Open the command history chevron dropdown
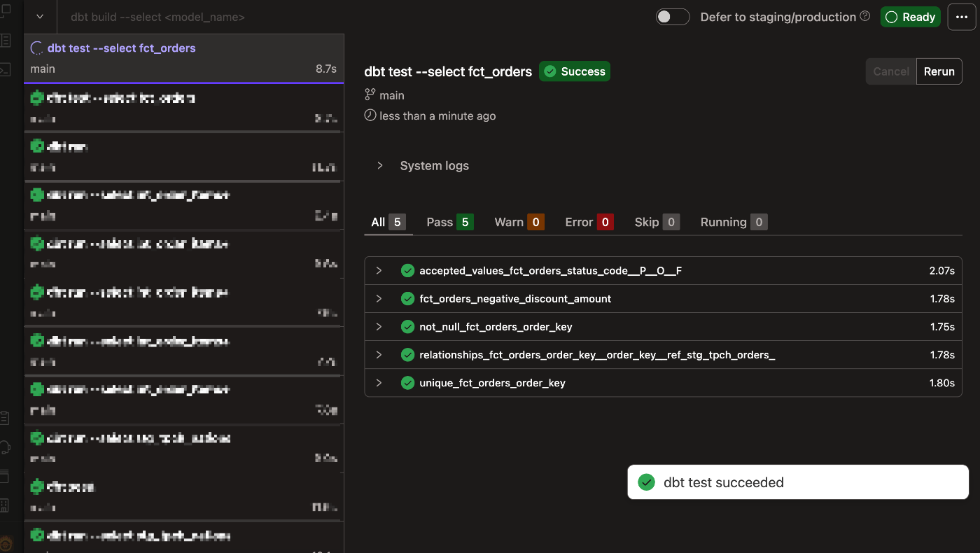Screen dimensions: 980x553 click(40, 17)
